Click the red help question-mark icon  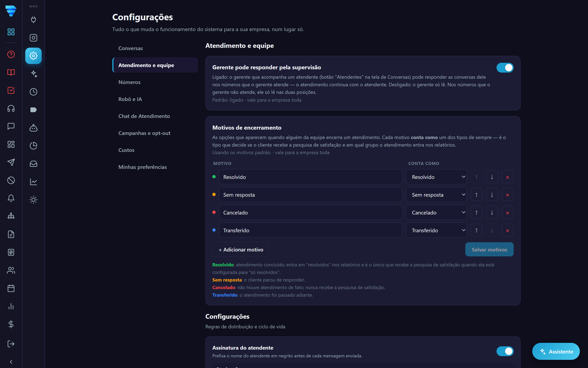coord(11,54)
